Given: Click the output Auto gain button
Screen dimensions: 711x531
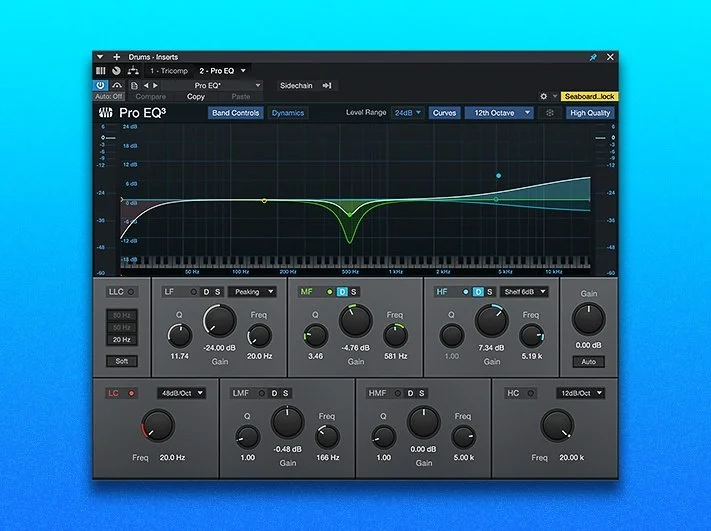Looking at the screenshot, I should click(589, 362).
